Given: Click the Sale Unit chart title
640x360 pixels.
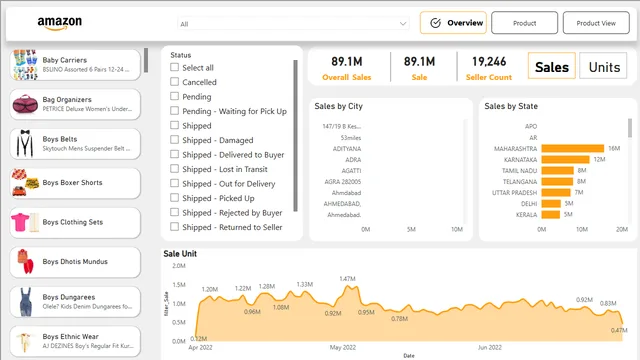Looking at the screenshot, I should click(180, 253).
